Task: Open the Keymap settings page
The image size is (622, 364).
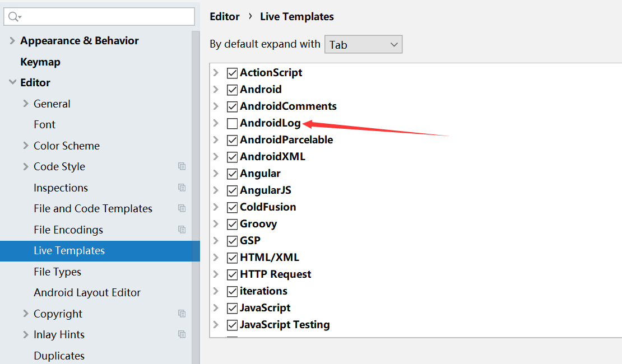Action: coord(40,62)
